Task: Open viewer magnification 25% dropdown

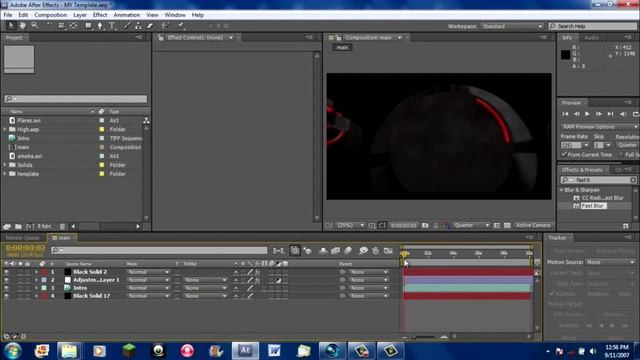Action: (x=350, y=225)
